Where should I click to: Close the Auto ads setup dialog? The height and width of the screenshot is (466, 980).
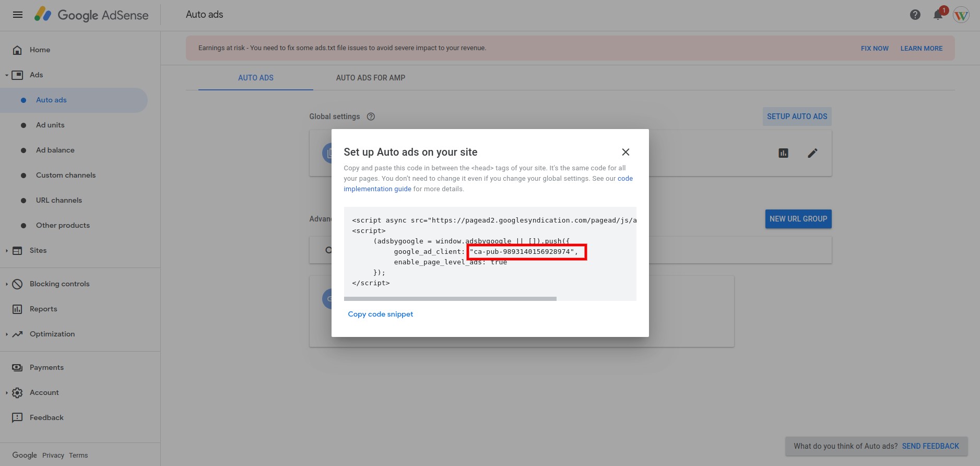click(625, 152)
